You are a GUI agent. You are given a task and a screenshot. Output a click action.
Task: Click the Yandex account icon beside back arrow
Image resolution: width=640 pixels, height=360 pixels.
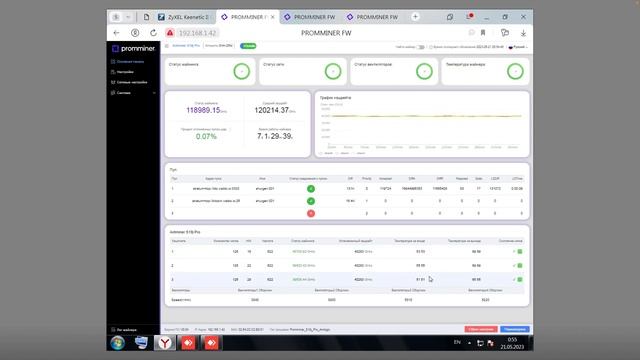point(135,33)
